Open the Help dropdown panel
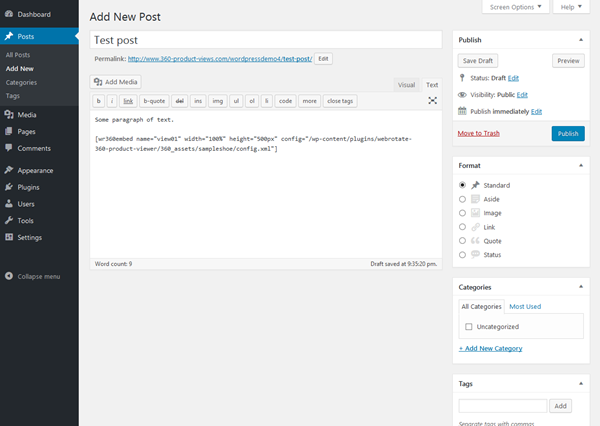Image resolution: width=600 pixels, height=426 pixels. [570, 7]
